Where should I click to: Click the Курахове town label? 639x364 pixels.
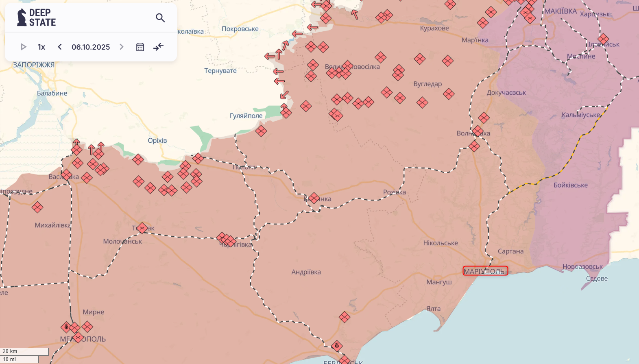pos(434,28)
